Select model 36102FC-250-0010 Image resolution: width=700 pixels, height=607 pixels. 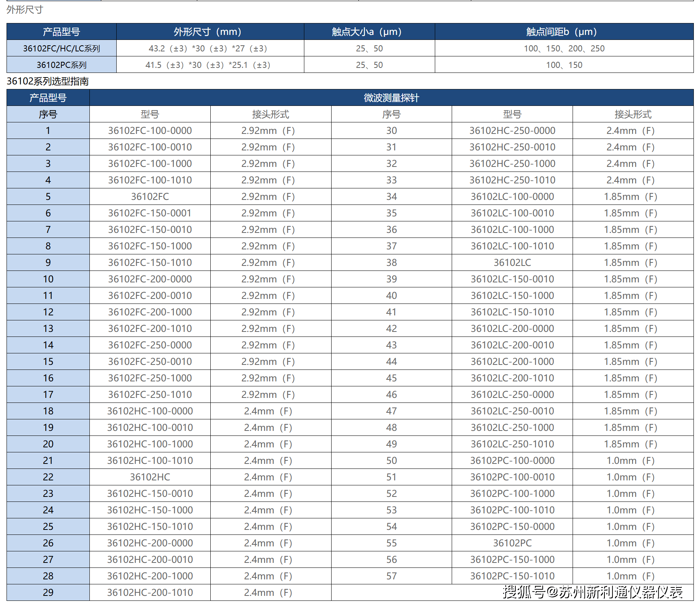point(150,361)
